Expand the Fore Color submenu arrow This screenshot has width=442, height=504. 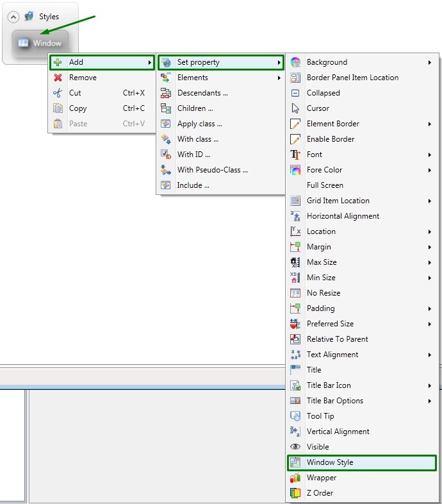429,170
